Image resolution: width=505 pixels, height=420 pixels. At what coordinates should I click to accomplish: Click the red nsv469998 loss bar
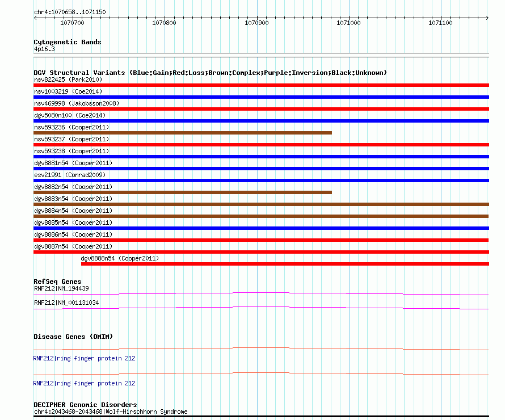[261, 109]
